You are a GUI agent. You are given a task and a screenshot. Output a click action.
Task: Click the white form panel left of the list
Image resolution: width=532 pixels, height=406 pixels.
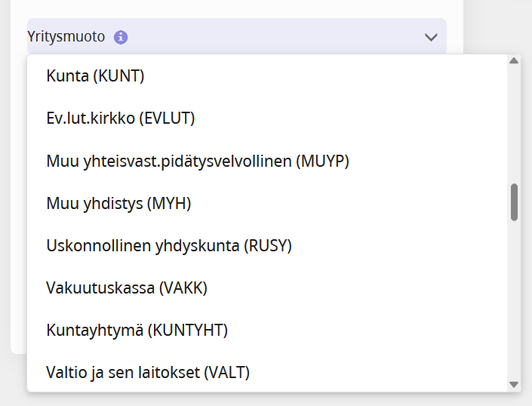[x=18, y=226]
